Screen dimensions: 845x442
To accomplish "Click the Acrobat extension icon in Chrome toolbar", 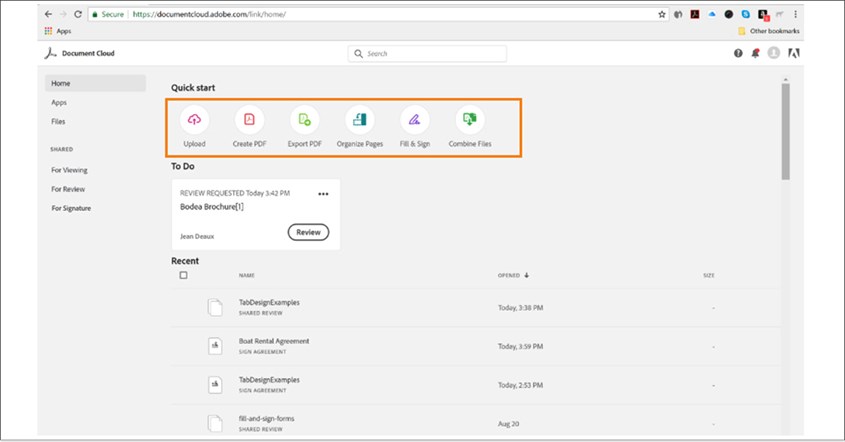I will tap(695, 15).
